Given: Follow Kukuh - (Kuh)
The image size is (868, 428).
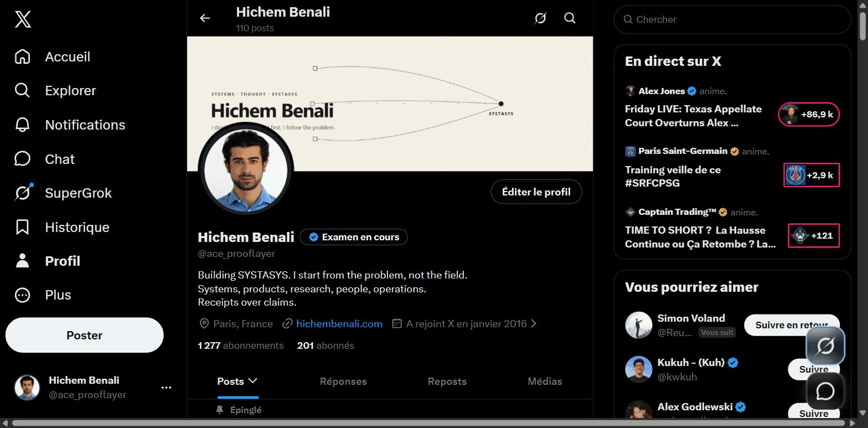Looking at the screenshot, I should click(x=813, y=369).
